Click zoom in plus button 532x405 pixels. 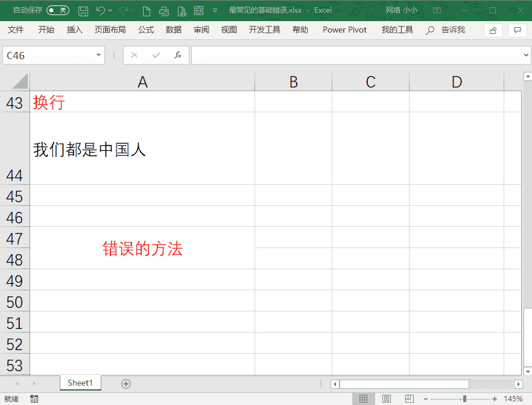(495, 399)
